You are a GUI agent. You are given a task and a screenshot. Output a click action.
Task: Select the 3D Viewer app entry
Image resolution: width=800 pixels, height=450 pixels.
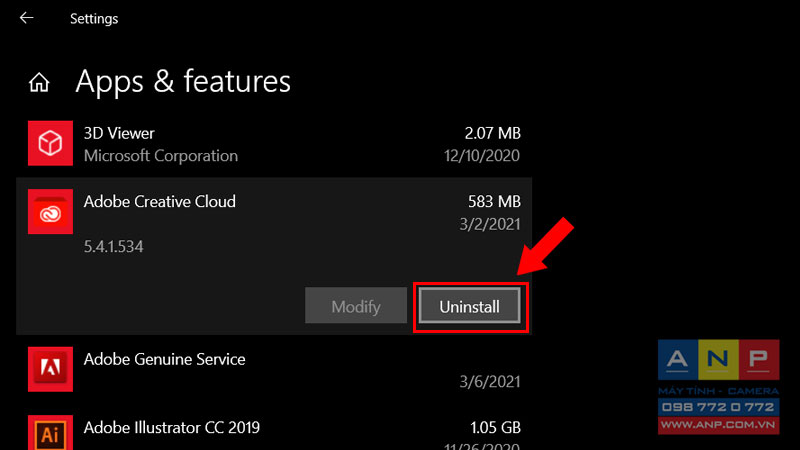[274, 144]
